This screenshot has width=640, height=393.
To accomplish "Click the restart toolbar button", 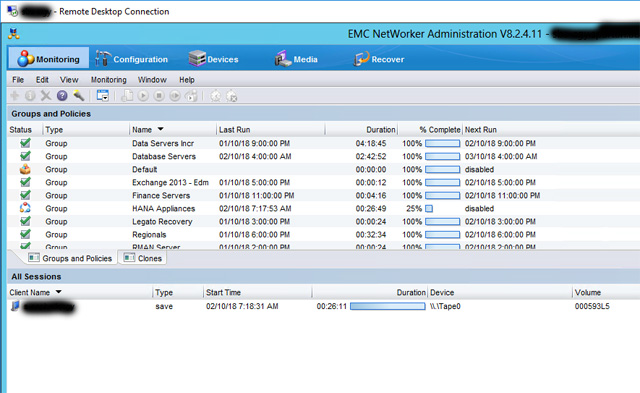I will point(175,96).
